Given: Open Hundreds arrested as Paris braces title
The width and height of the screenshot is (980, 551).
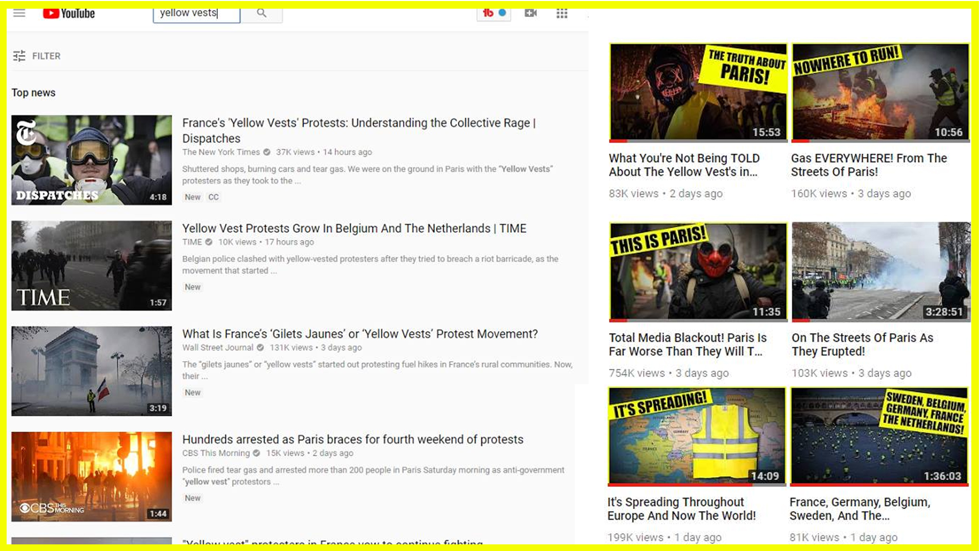Looking at the screenshot, I should 353,440.
